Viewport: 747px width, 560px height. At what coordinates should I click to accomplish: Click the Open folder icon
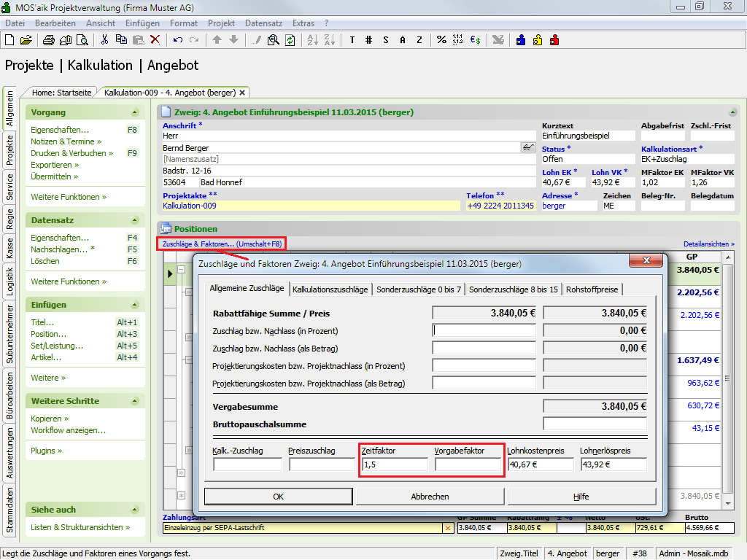tap(26, 40)
